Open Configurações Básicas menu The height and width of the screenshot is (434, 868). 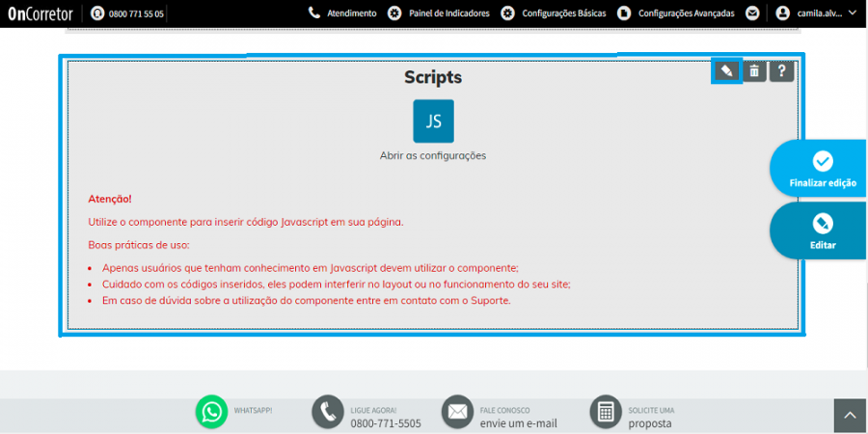(553, 14)
